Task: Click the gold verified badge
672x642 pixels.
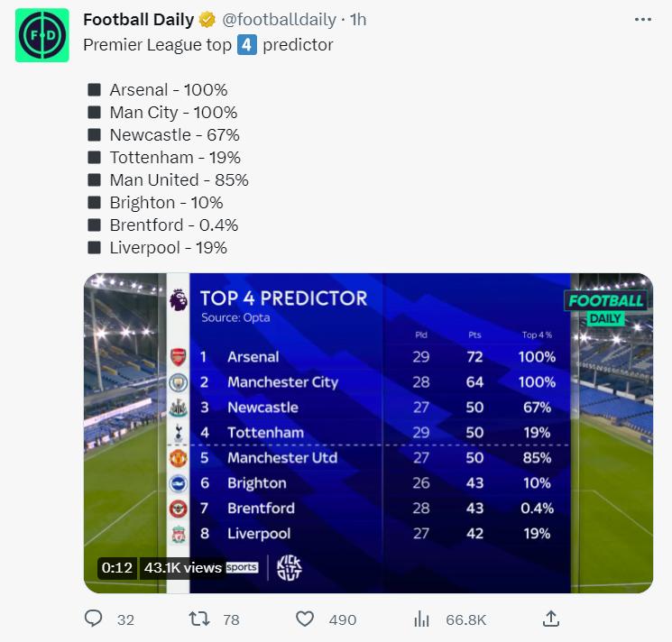Action: (207, 20)
